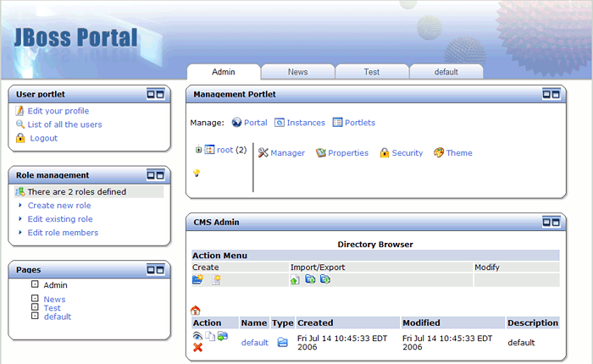The width and height of the screenshot is (593, 364).
Task: Click the eye view icon for default
Action: pos(197,336)
